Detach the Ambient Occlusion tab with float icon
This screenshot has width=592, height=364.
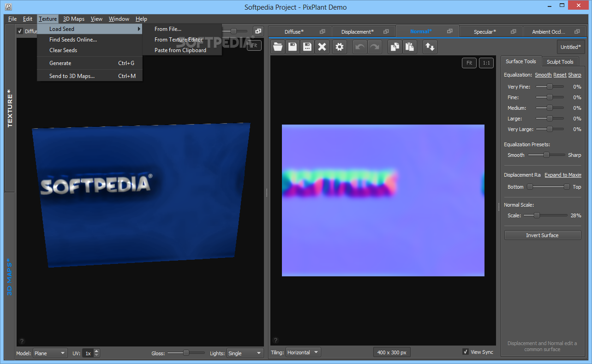tap(577, 31)
